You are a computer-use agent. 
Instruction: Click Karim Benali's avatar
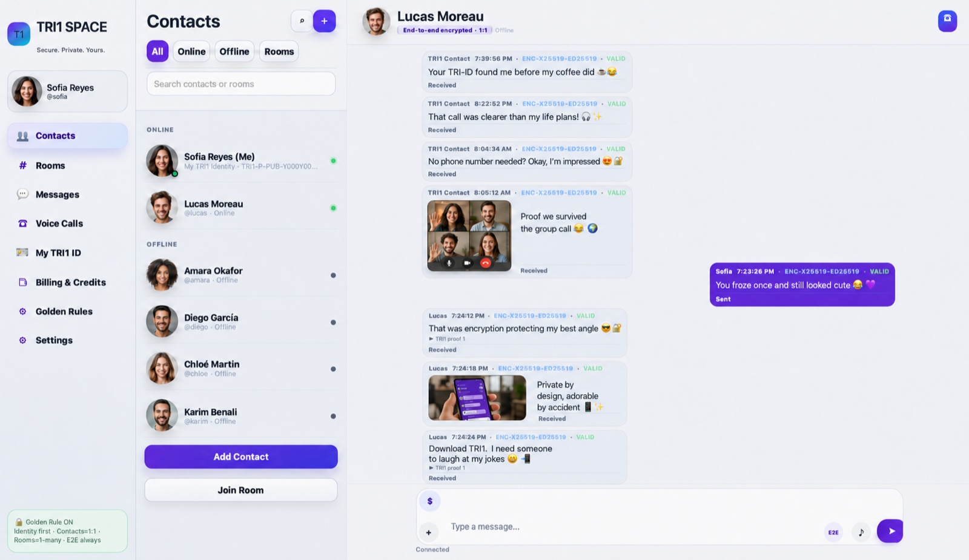coord(162,415)
